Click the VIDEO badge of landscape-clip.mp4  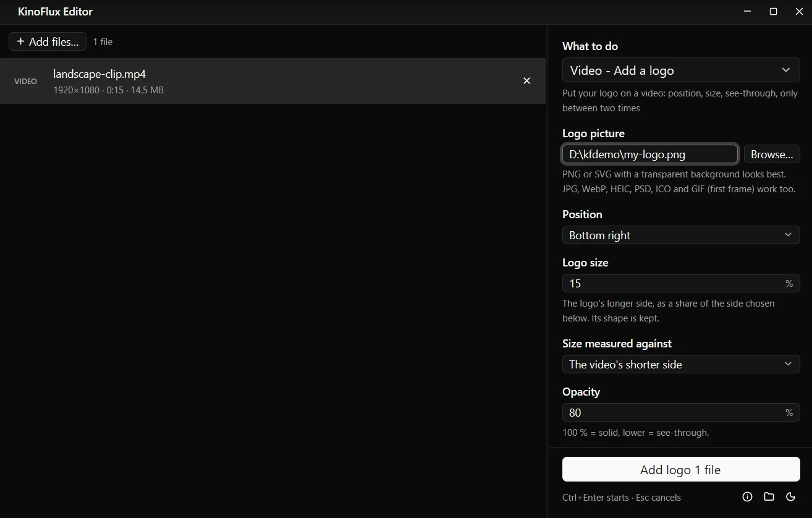[x=25, y=82]
